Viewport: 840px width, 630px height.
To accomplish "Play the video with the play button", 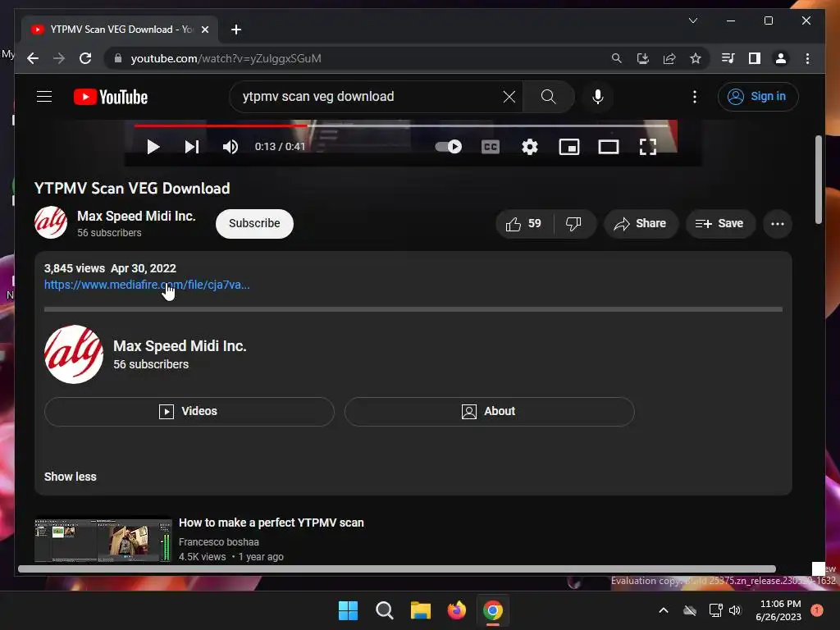I will tap(153, 147).
